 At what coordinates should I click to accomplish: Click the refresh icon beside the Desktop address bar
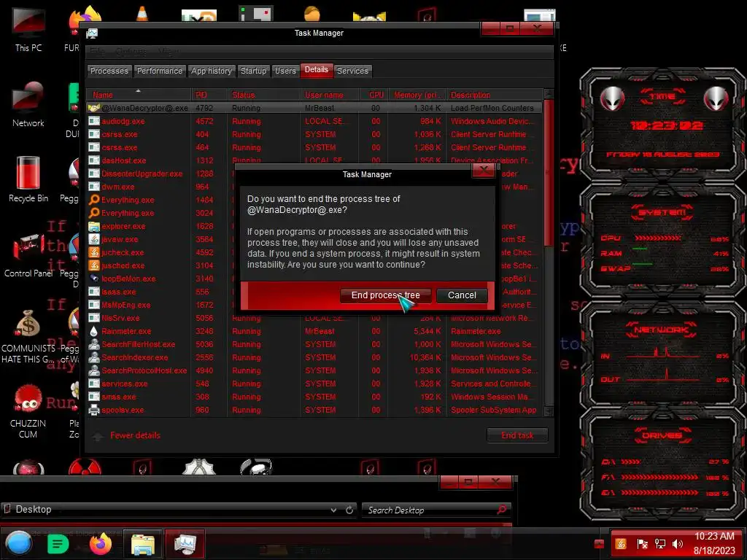[x=349, y=510]
